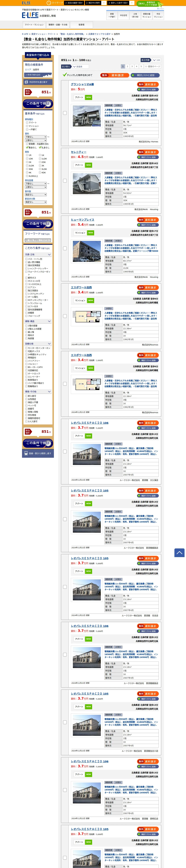186x868 pixels.
Task: Open 駅徒歩分数 指定なし dropdown
Action: tap(36, 202)
